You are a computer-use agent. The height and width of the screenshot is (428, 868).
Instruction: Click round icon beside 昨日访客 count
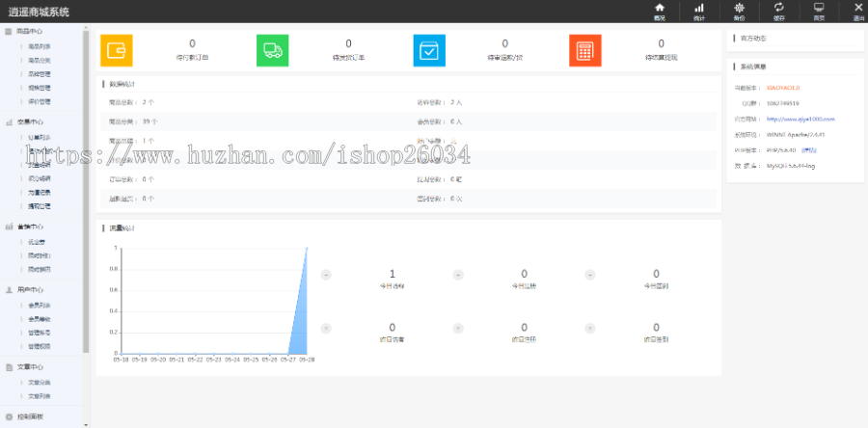click(326, 329)
